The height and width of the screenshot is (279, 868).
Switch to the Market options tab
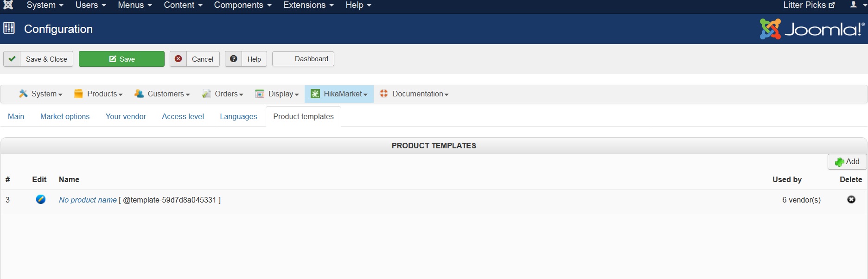(x=65, y=116)
